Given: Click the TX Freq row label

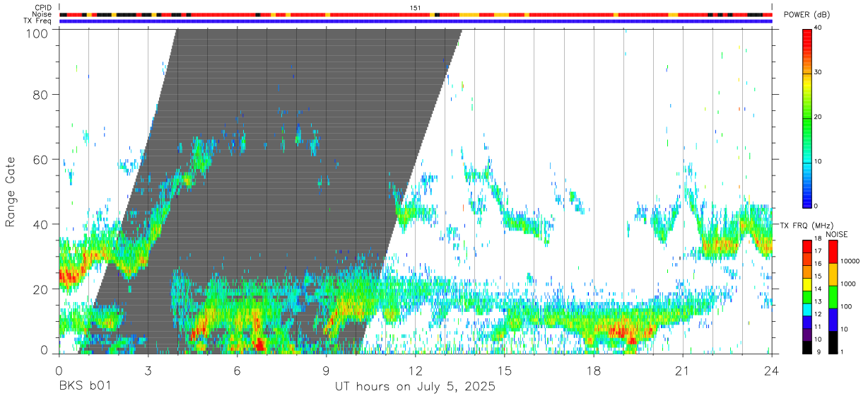Looking at the screenshot, I should click(x=38, y=21).
